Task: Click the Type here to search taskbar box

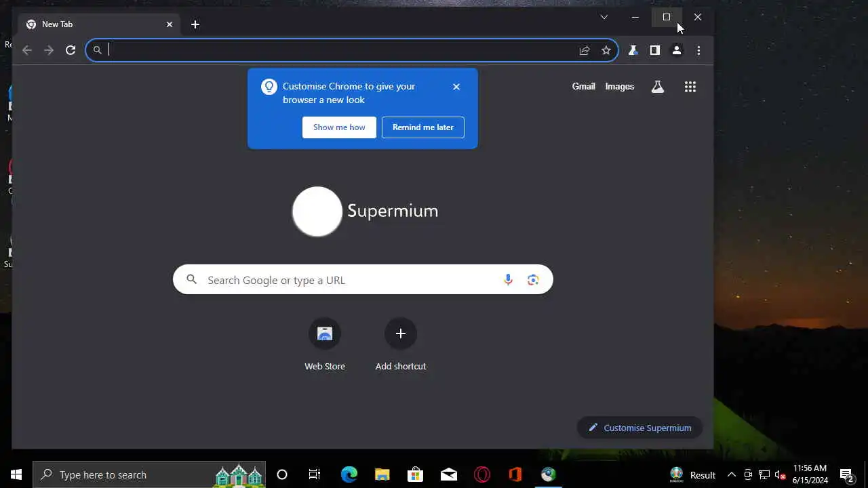Action: [x=151, y=474]
